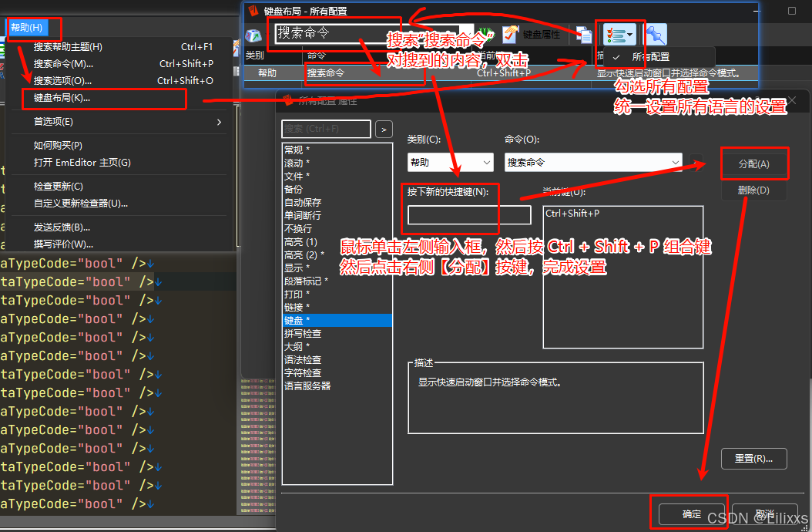Close the properties dialog with X
Viewport: 812px width, 532px height.
pyautogui.click(x=792, y=100)
